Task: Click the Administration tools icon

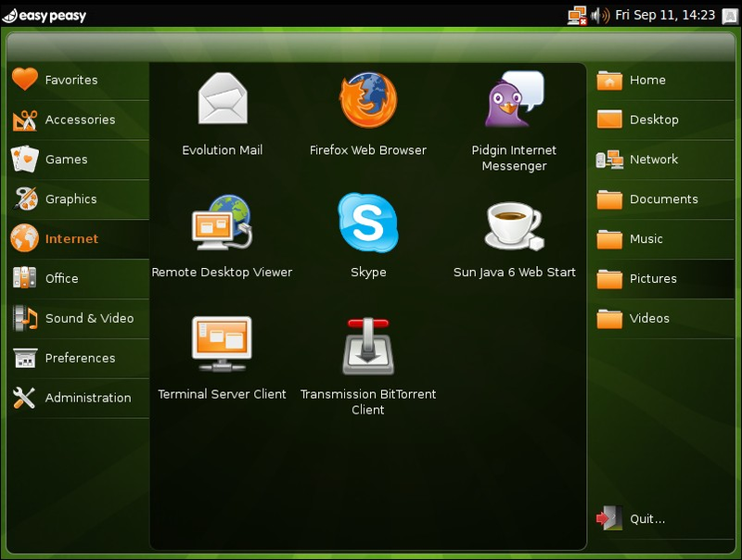Action: 24,398
